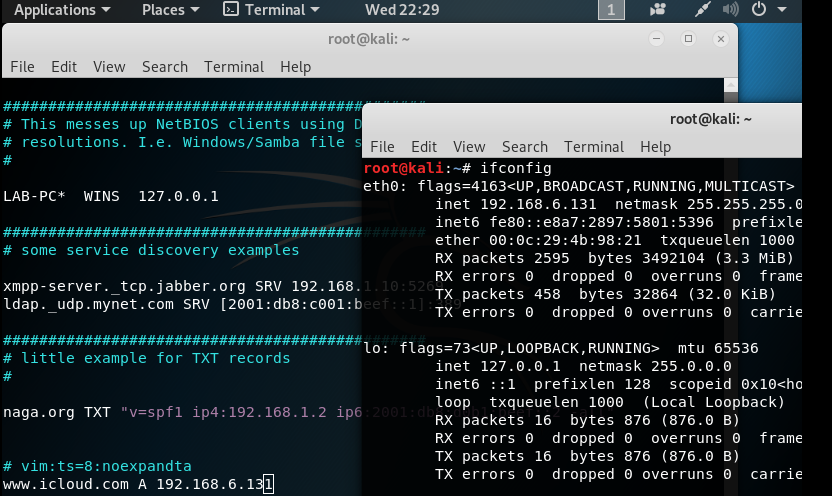Maximize the back terminal window
Screen dimensions: 832x496
coord(688,39)
